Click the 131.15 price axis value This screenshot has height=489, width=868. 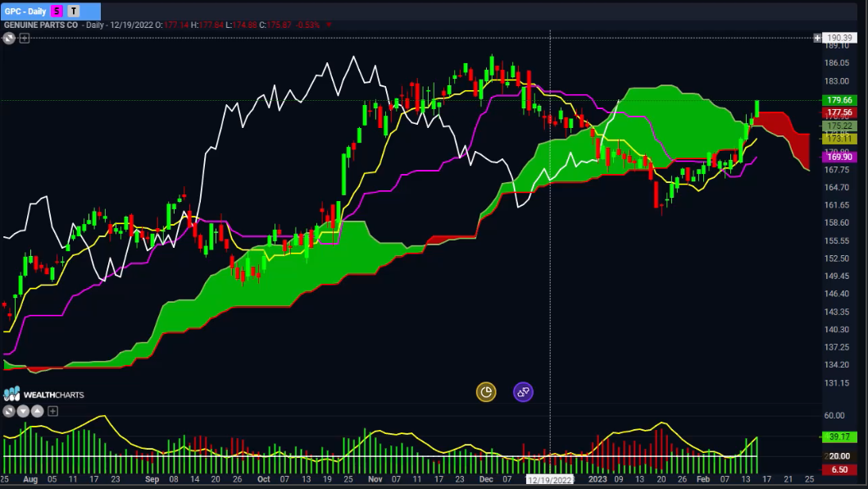pos(837,383)
